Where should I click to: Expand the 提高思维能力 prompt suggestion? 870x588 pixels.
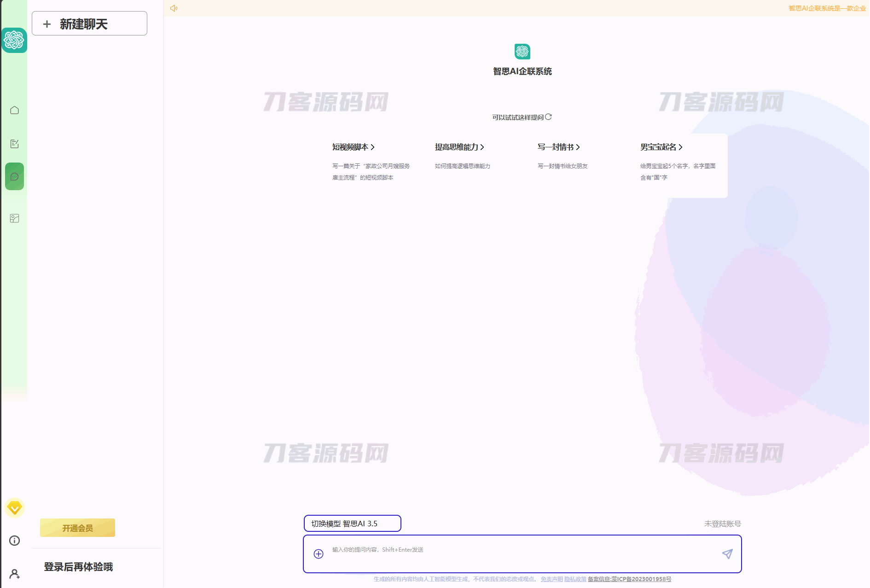[459, 147]
